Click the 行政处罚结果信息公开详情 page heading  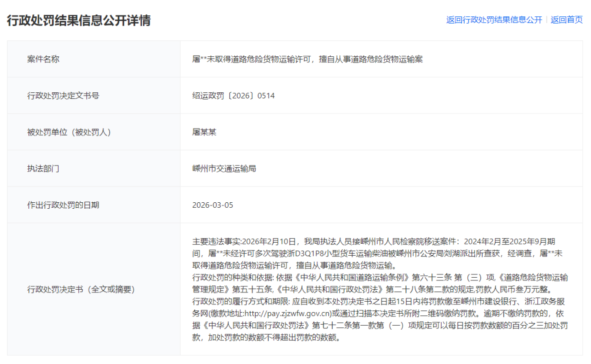pyautogui.click(x=79, y=20)
